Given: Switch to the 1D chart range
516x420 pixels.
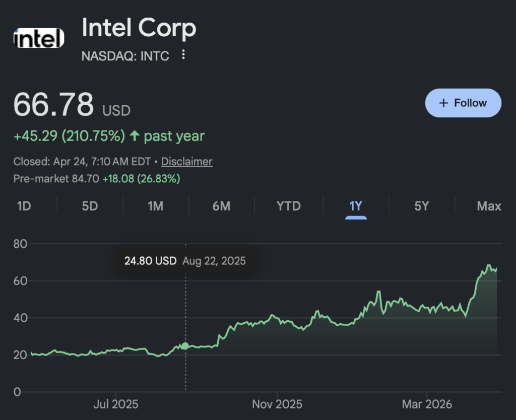Looking at the screenshot, I should (24, 206).
